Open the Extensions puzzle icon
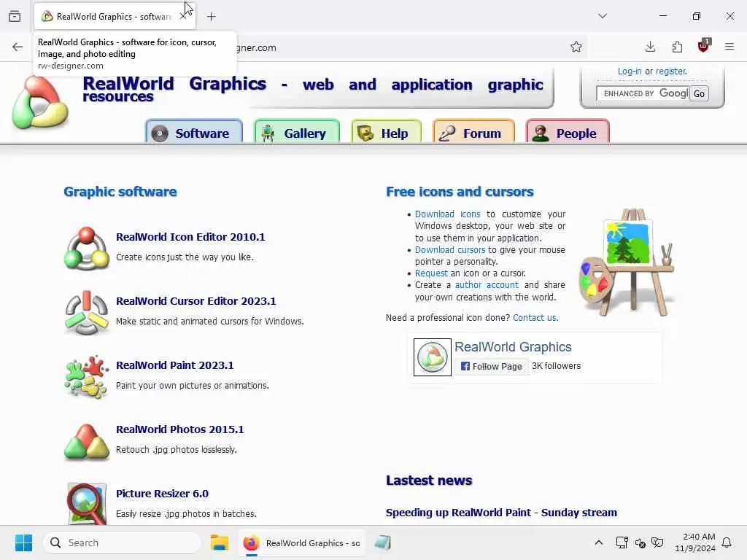This screenshot has width=747, height=560. coord(677,47)
